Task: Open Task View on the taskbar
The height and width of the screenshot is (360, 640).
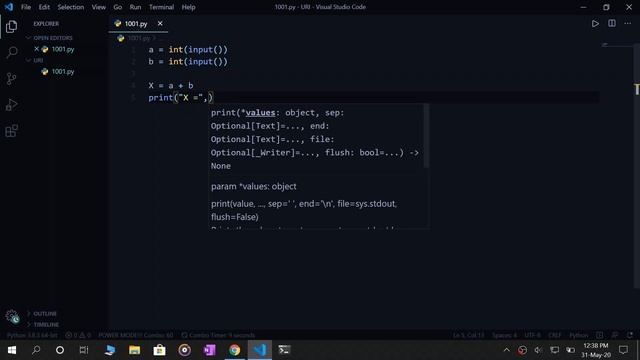Action: [x=84, y=350]
